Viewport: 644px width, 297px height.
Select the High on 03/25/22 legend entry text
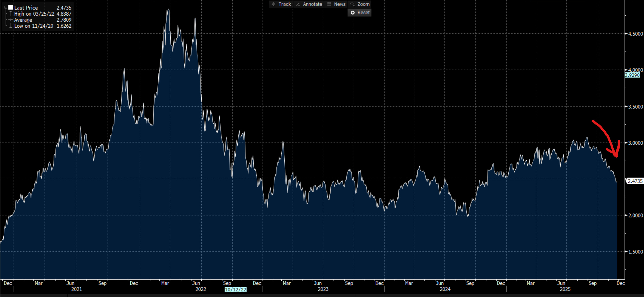[x=34, y=14]
